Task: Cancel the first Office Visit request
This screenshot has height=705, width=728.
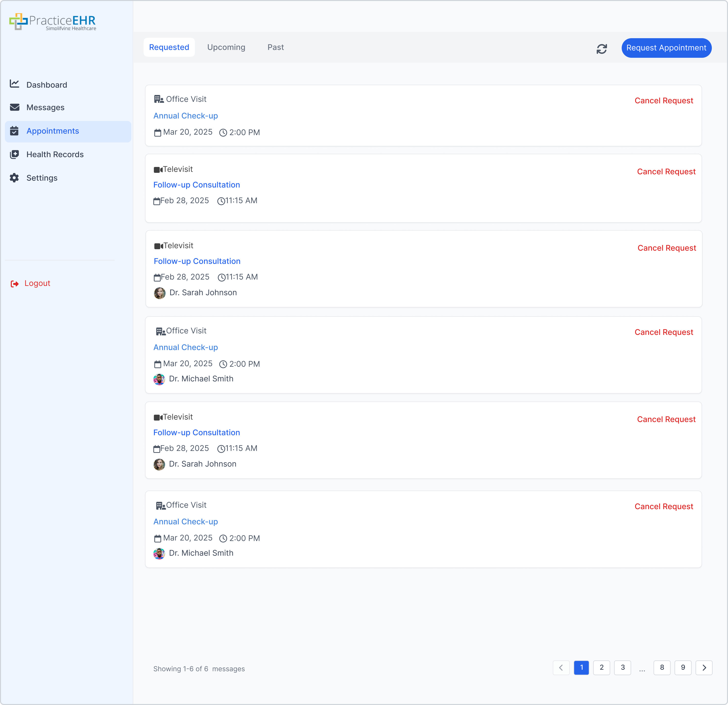Action: pos(663,101)
